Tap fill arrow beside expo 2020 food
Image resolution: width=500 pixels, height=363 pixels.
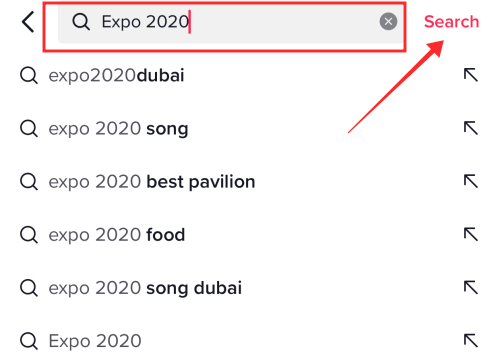point(471,234)
